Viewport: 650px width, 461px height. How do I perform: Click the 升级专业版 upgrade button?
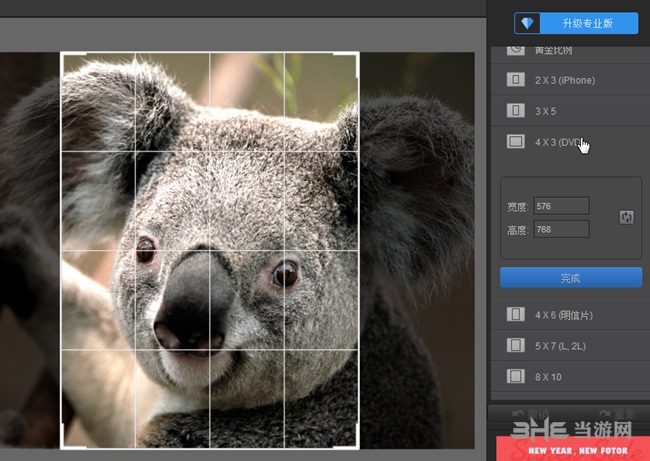tap(576, 23)
